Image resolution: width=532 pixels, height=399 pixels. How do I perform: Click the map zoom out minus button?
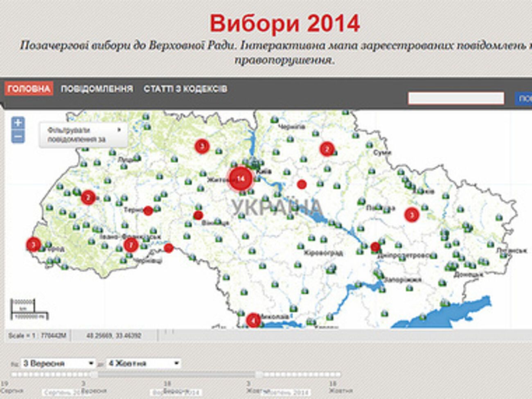tap(18, 137)
